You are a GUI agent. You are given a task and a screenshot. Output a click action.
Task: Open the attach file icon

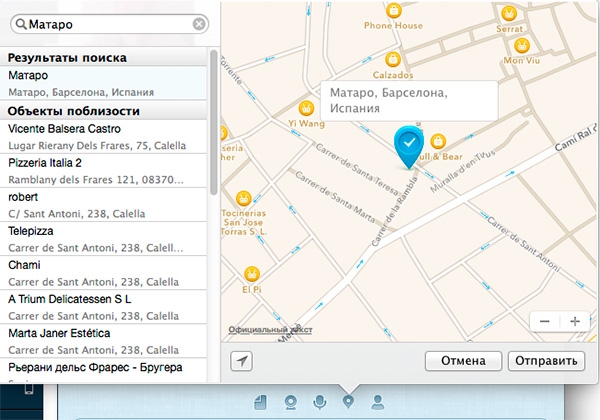pyautogui.click(x=261, y=402)
